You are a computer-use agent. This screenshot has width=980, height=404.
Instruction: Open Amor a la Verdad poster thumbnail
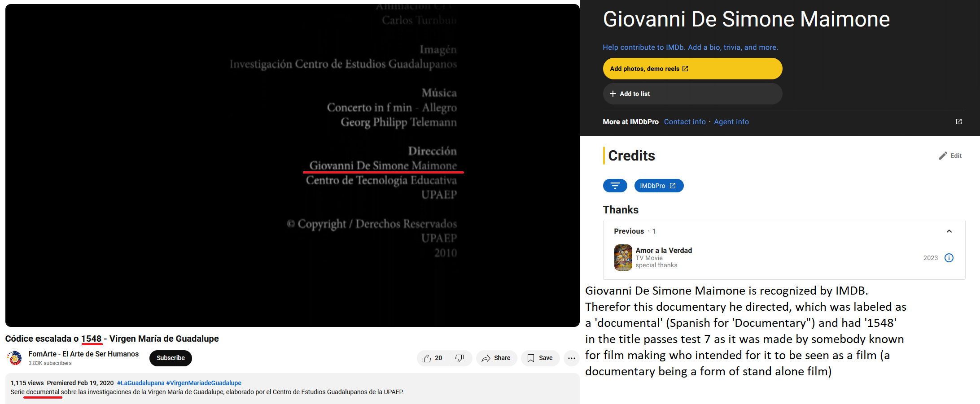click(623, 257)
